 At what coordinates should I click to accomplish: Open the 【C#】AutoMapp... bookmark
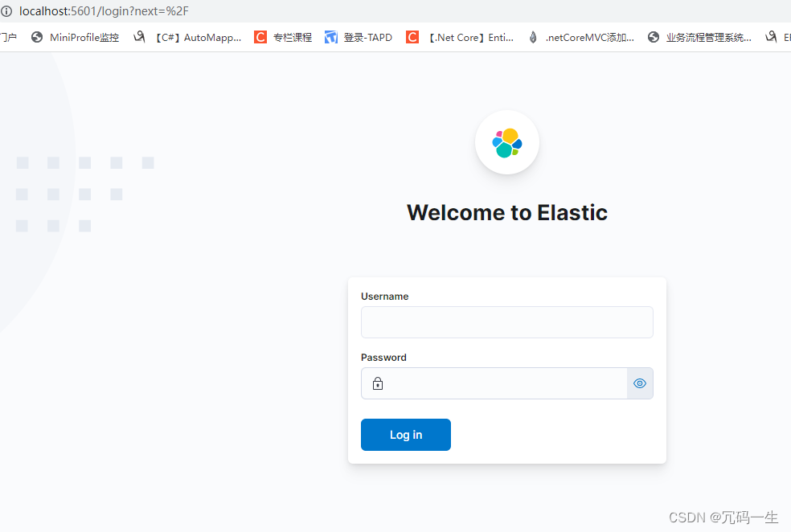pos(187,37)
